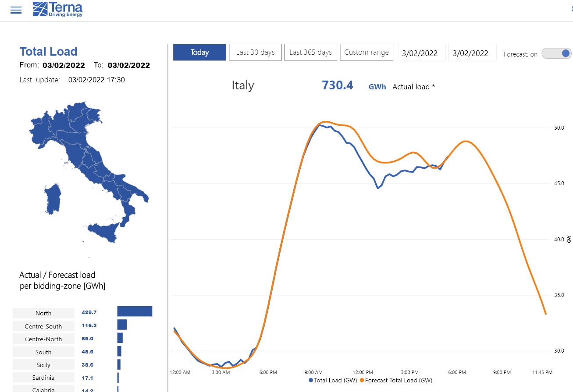Select the Centre-South bidding zone
The width and height of the screenshot is (573, 392).
point(43,326)
